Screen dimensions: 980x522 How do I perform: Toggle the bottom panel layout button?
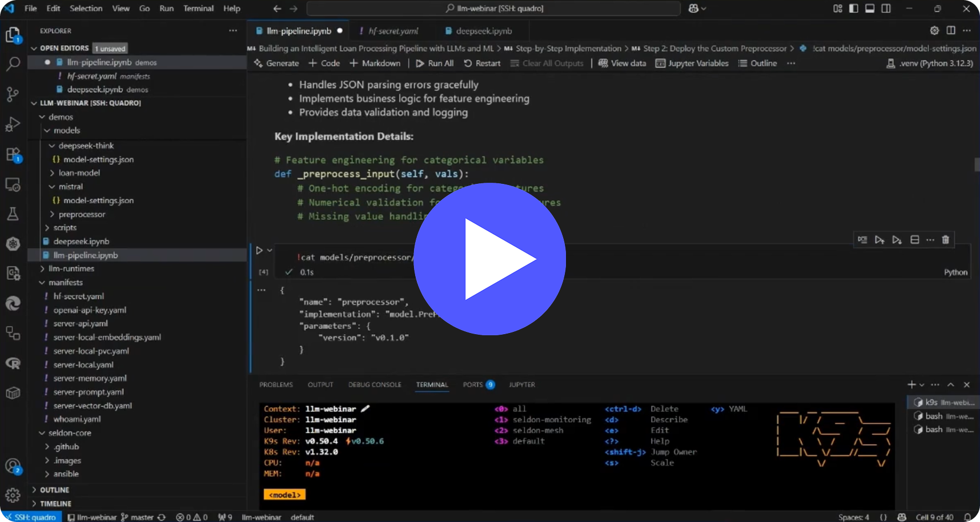[869, 9]
